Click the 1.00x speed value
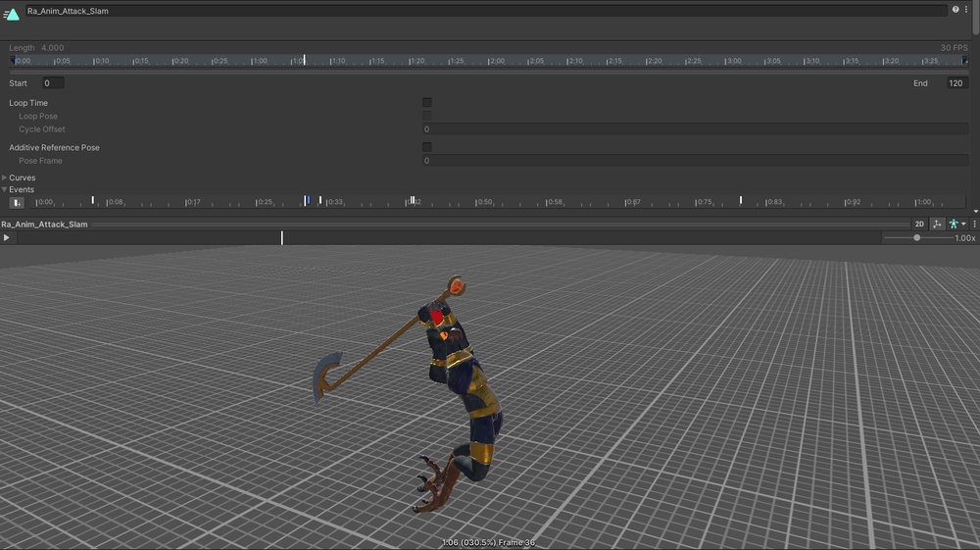Screen dimensions: 980x550 click(x=965, y=237)
